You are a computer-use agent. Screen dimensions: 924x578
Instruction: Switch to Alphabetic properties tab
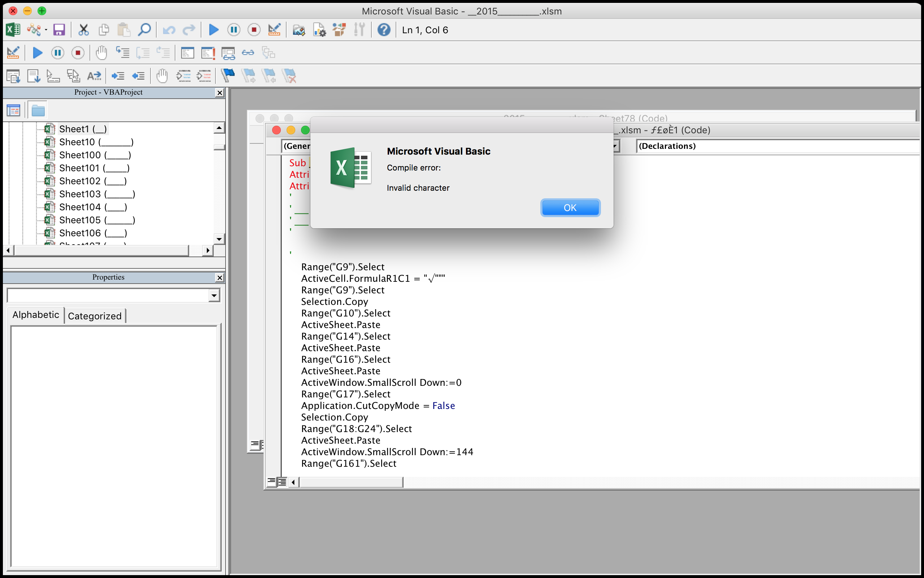(x=36, y=315)
